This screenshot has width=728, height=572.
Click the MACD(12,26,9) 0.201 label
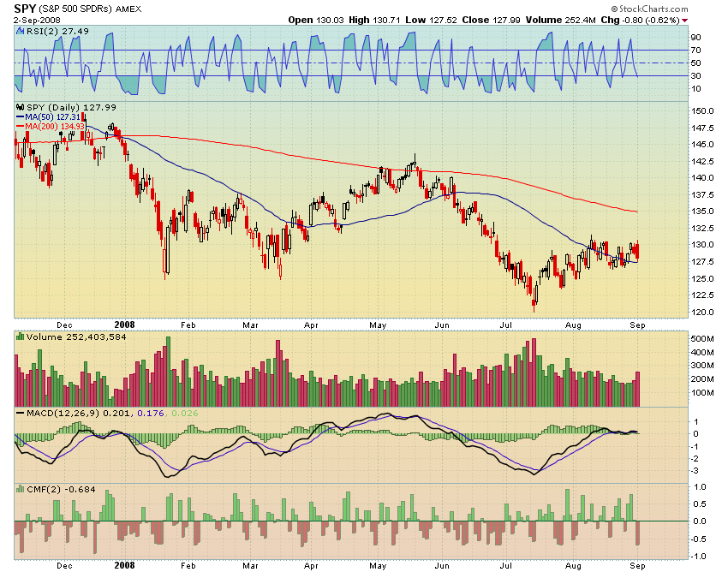[80, 413]
